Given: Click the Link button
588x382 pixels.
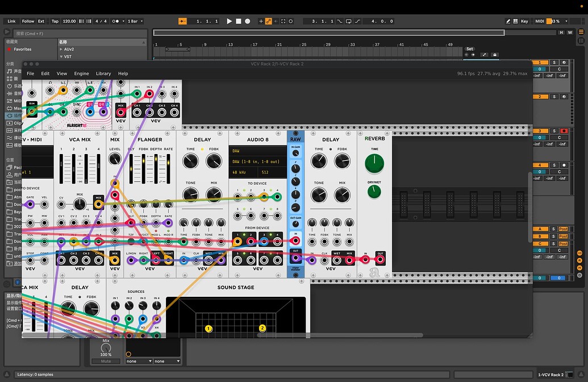Looking at the screenshot, I should 11,22.
